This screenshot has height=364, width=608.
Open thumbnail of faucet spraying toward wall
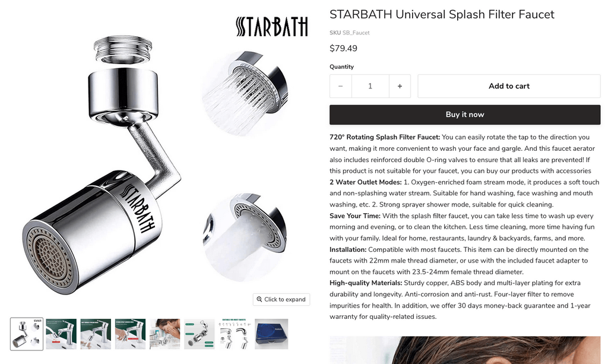61,334
